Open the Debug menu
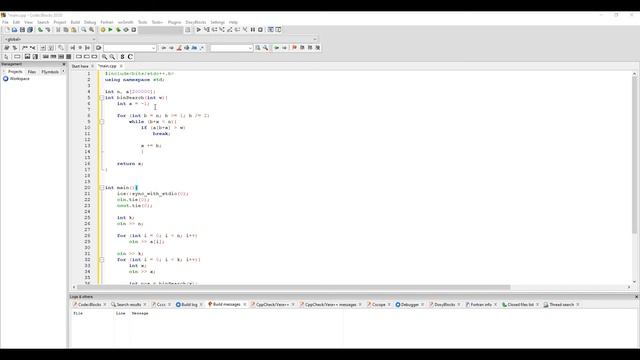Screen dimensions: 640x360 (90, 22)
